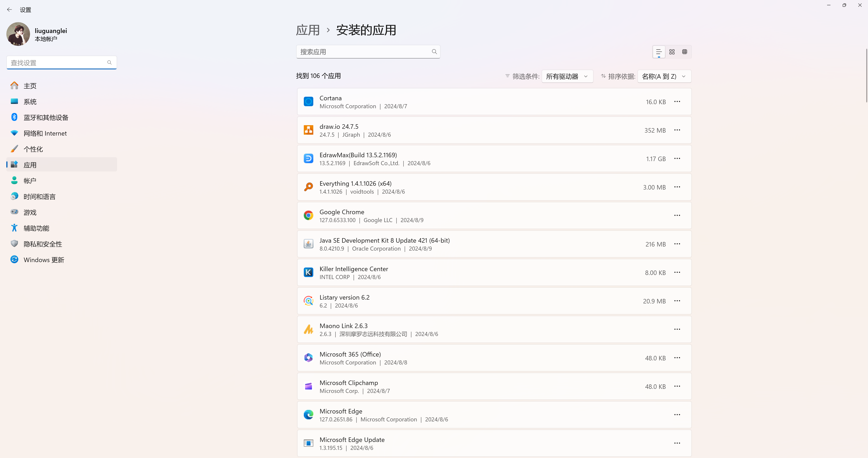Switch to table view layout icon
868x458 pixels.
click(684, 52)
